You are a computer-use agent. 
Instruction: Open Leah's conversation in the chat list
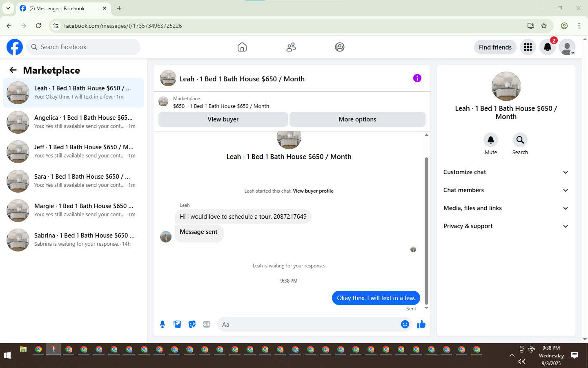click(x=73, y=93)
